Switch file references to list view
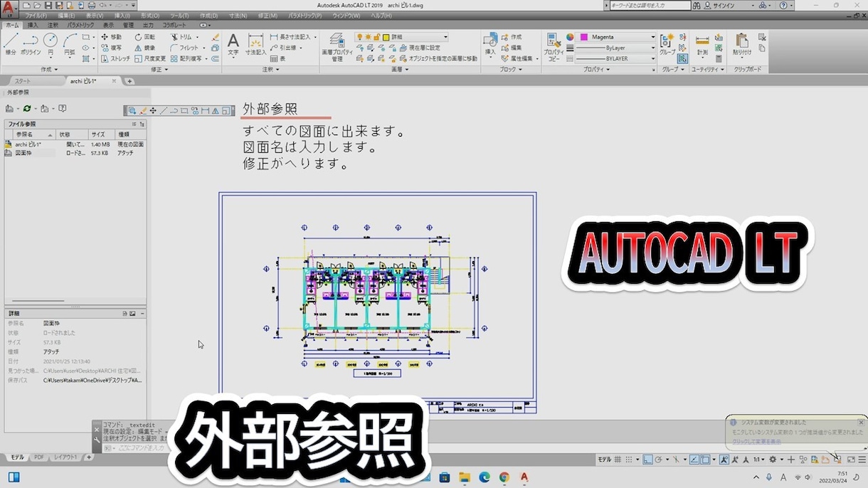 pyautogui.click(x=134, y=124)
